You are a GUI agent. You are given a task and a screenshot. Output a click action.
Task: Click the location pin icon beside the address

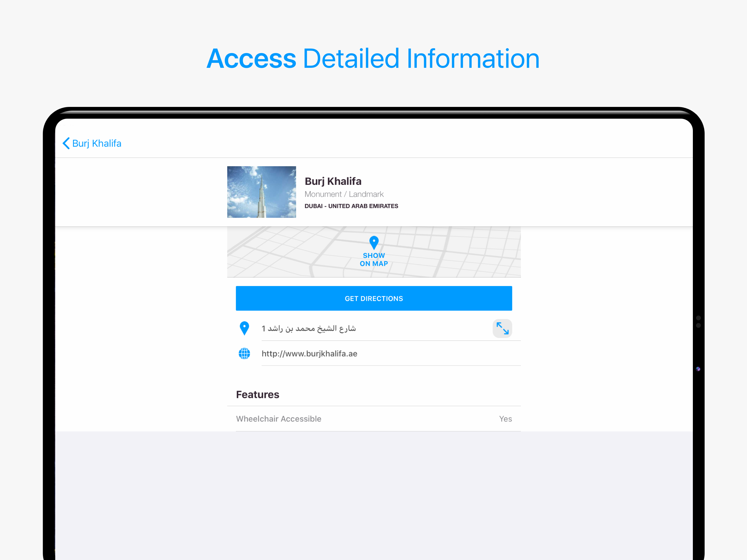tap(244, 328)
